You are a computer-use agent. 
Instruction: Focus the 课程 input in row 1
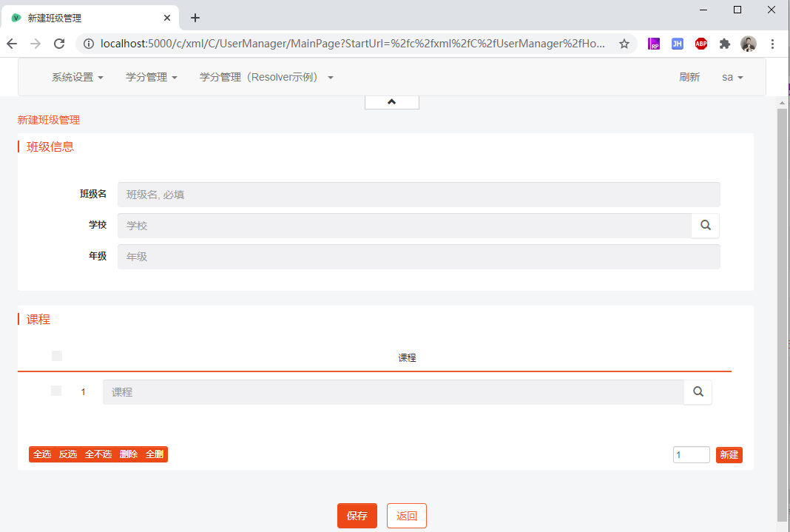394,392
